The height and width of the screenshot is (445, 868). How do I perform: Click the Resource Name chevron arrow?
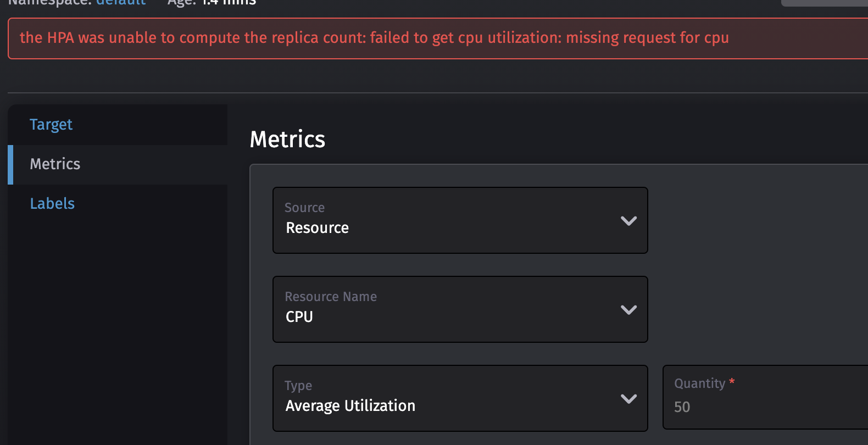click(x=628, y=309)
